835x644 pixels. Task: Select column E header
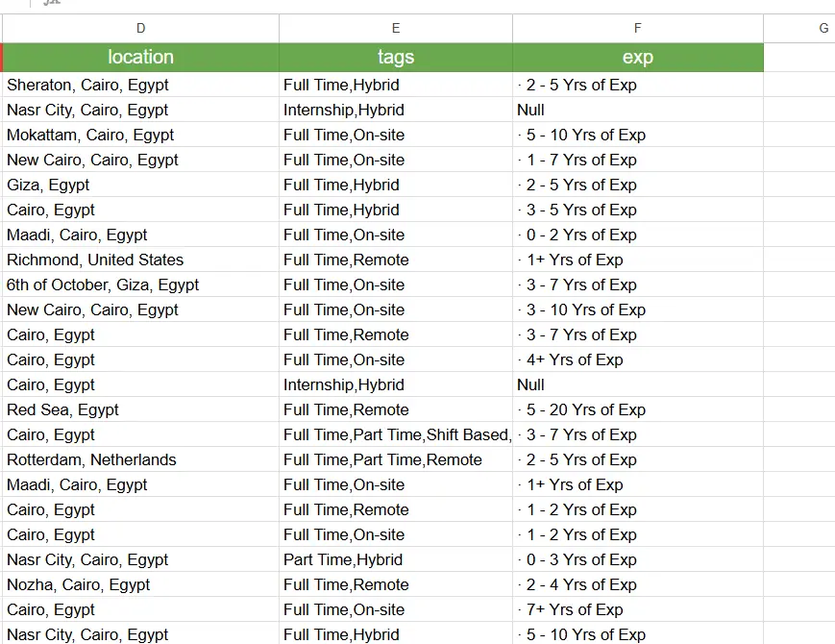tap(396, 29)
